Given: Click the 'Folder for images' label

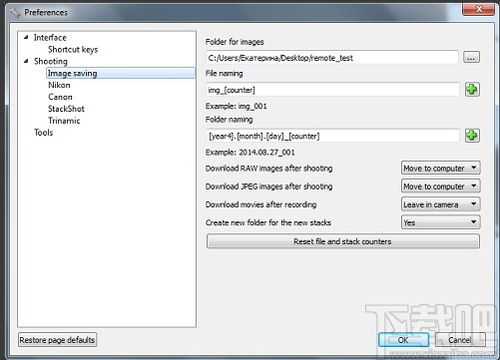Looking at the screenshot, I should (x=234, y=42).
